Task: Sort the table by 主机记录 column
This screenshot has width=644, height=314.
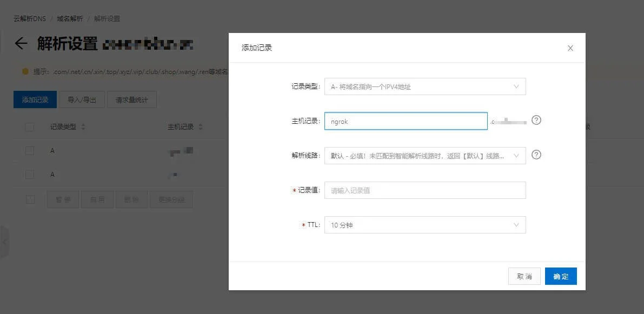Action: 200,127
